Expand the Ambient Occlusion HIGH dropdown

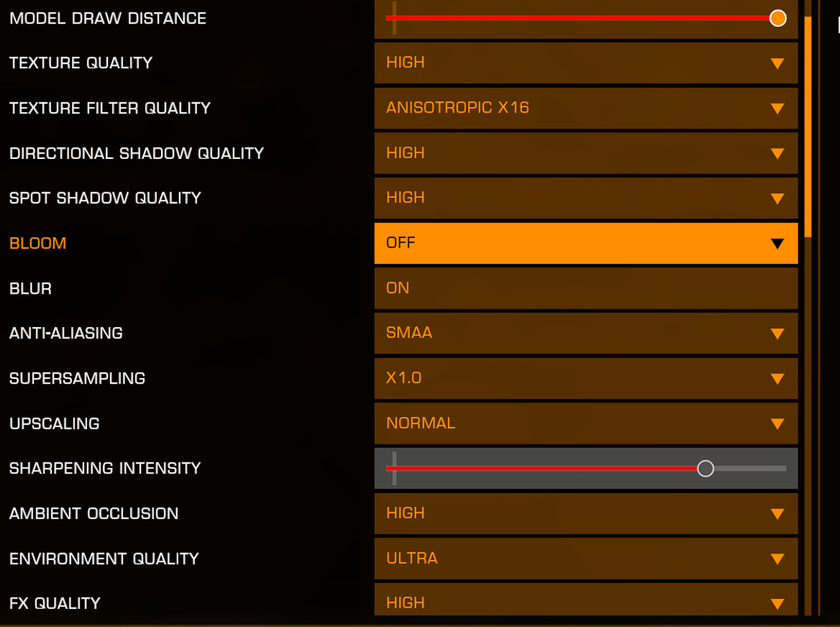click(x=586, y=514)
